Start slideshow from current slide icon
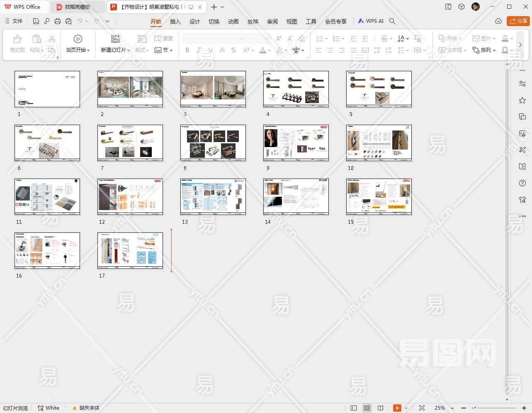The image size is (532, 413). tap(78, 39)
